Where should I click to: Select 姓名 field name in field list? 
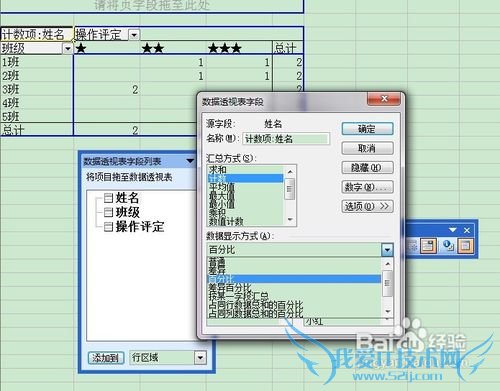127,198
